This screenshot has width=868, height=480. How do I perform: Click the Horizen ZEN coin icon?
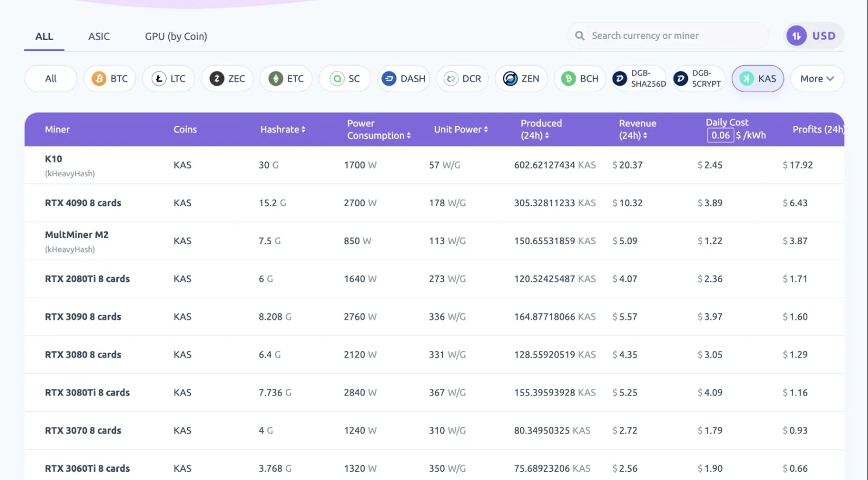510,79
